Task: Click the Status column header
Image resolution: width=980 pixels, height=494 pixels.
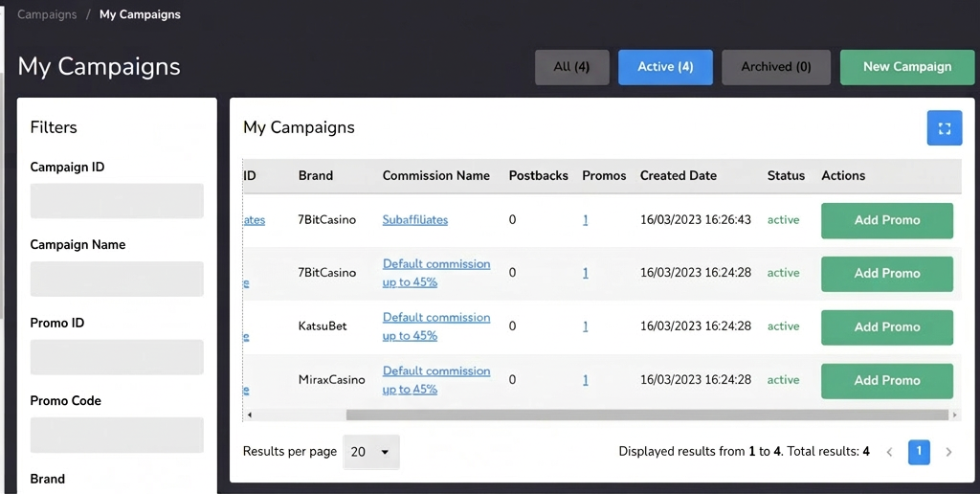Action: (786, 176)
